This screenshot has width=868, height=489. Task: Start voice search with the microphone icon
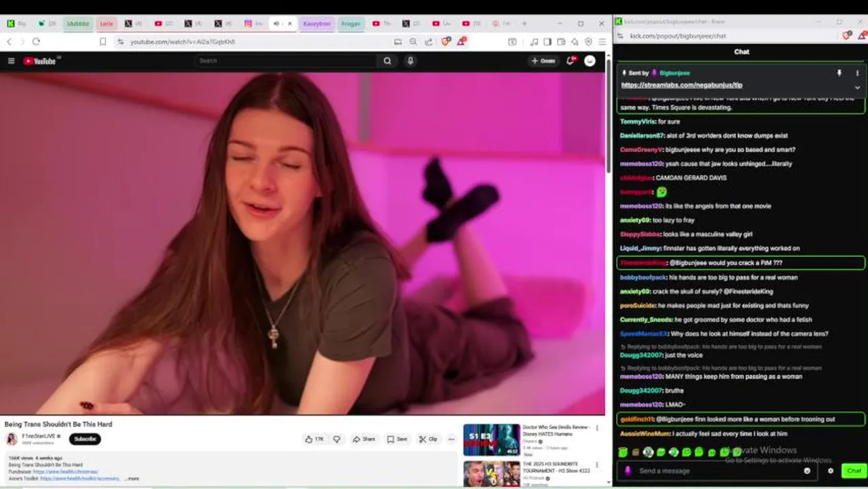point(410,61)
